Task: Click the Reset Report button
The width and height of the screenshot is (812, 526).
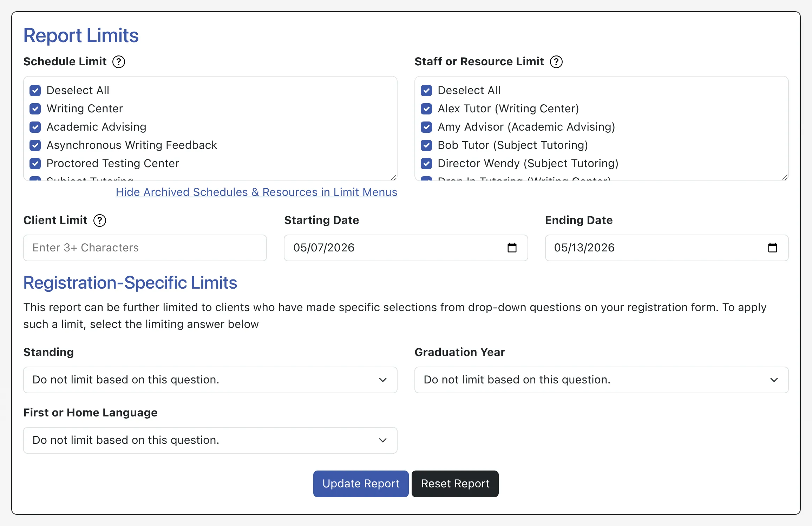Action: click(x=455, y=484)
